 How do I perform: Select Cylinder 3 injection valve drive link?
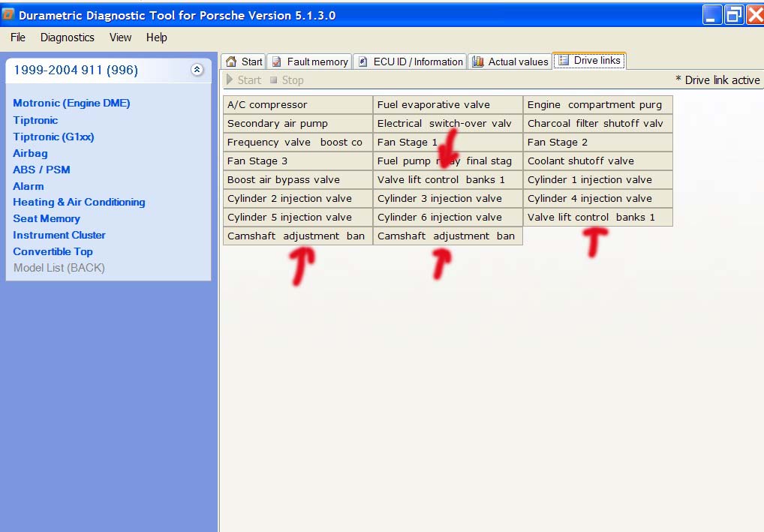click(448, 199)
